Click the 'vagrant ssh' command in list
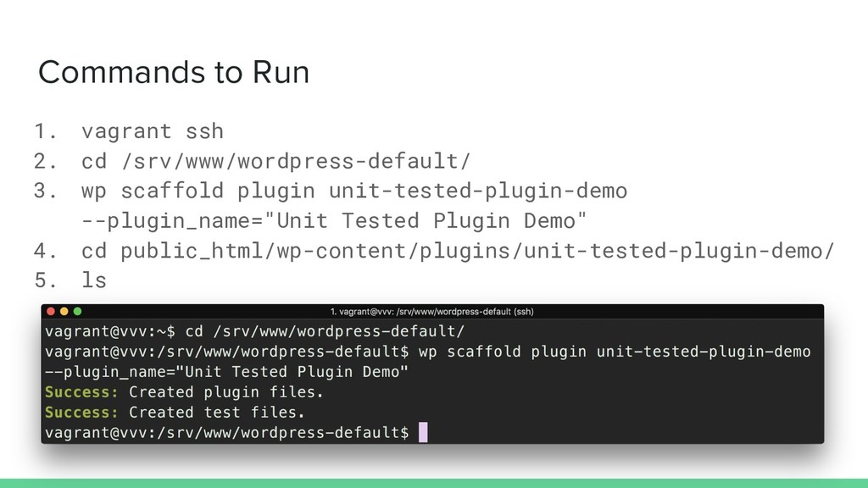Viewport: 868px width, 488px height. (153, 131)
